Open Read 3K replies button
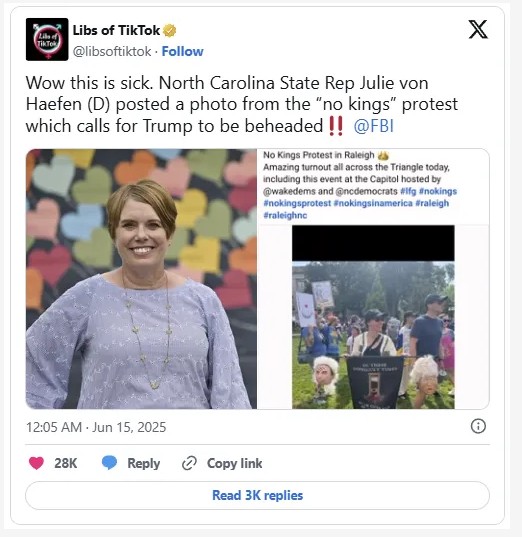522x537 pixels. 257,495
